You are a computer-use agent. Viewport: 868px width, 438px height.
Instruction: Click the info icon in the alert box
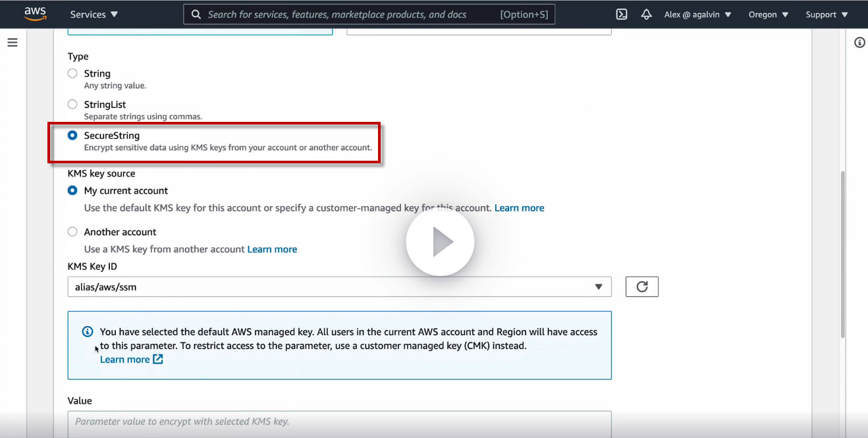(x=88, y=331)
